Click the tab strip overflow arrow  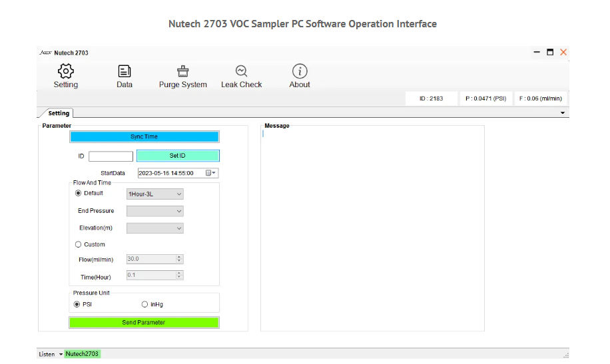pyautogui.click(x=562, y=114)
